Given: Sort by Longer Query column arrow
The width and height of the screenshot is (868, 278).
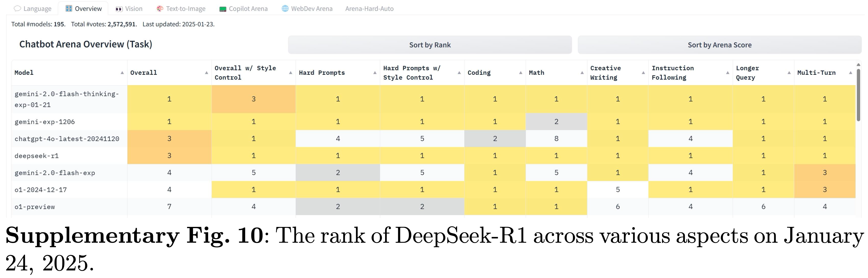Looking at the screenshot, I should (x=789, y=73).
